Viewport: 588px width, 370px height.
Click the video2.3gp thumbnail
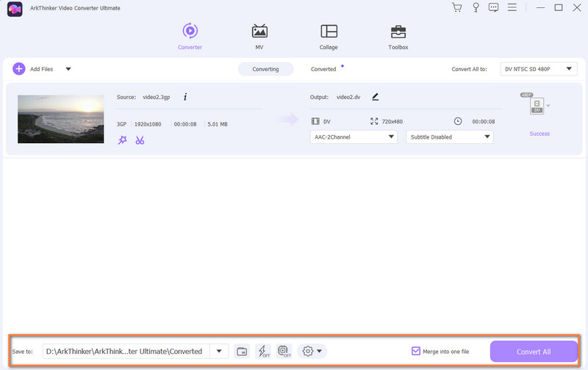pyautogui.click(x=61, y=119)
